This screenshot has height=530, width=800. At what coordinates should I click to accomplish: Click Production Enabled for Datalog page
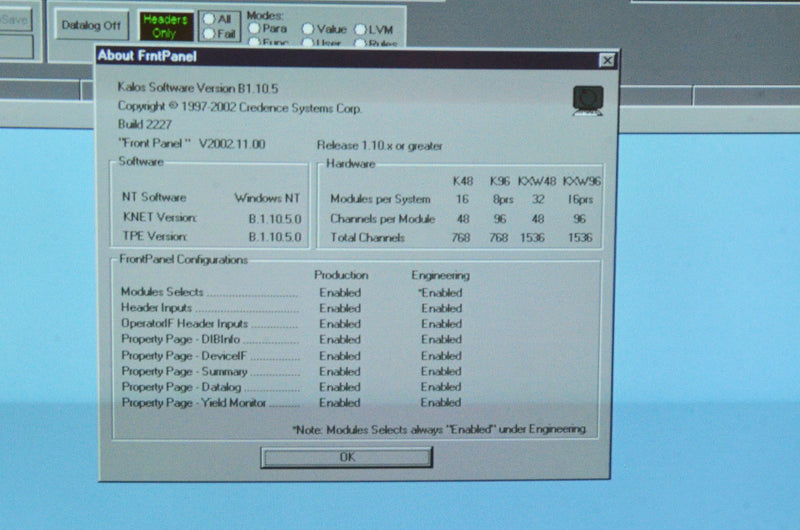click(x=340, y=387)
